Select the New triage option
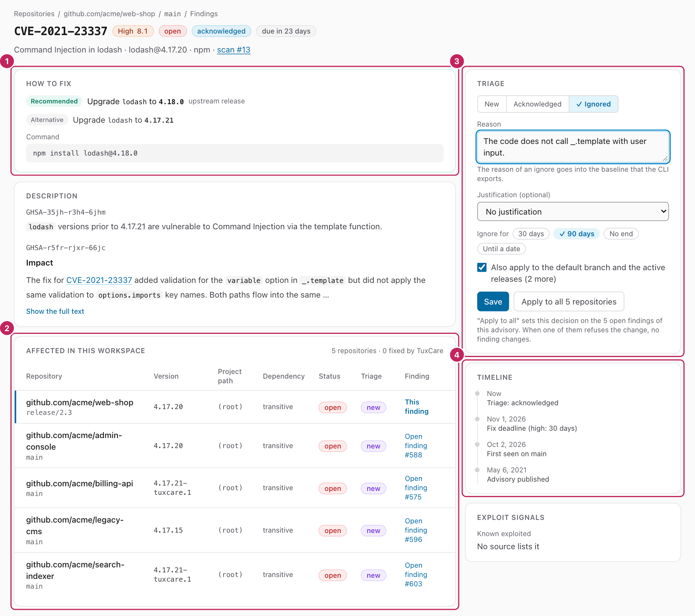 pos(492,104)
